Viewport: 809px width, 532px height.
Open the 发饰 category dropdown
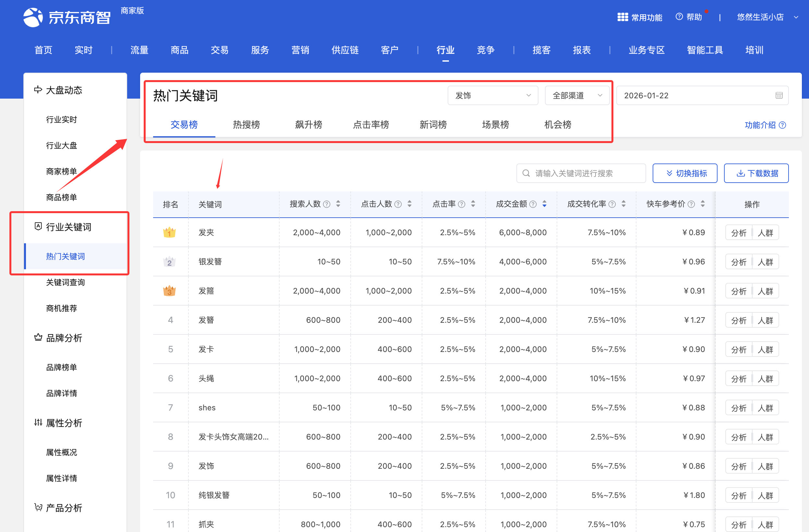(x=492, y=95)
